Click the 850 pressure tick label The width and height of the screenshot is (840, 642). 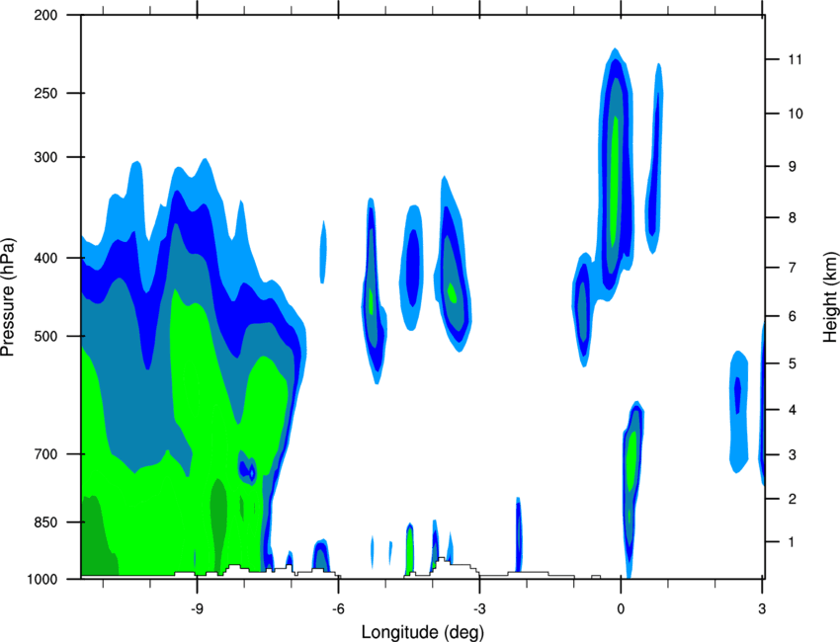point(45,522)
